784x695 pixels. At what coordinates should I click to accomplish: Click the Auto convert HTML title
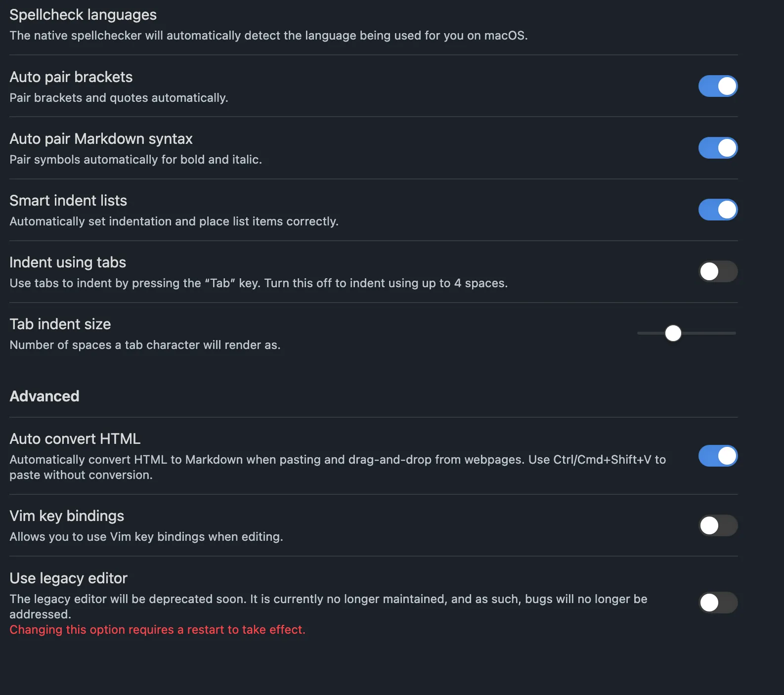tap(75, 438)
